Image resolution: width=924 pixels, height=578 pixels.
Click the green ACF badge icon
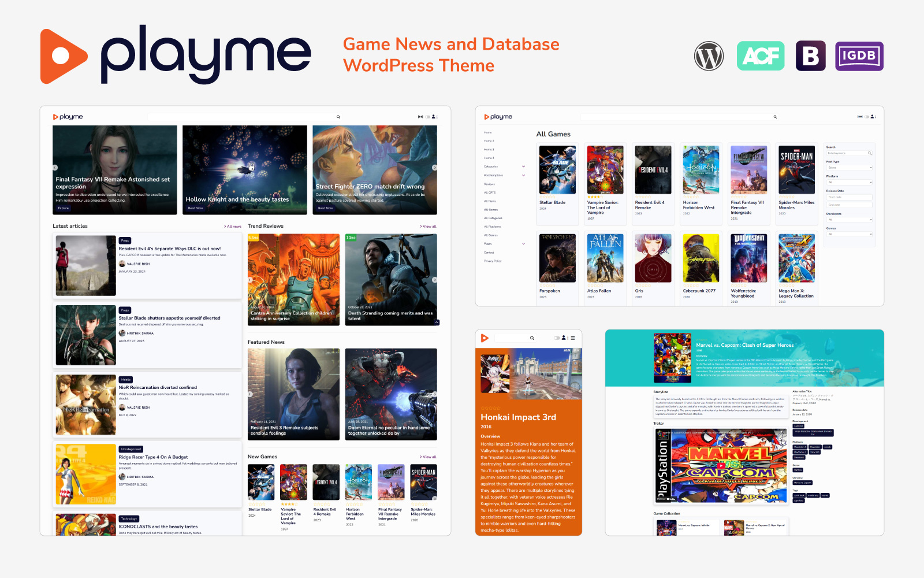pyautogui.click(x=761, y=56)
